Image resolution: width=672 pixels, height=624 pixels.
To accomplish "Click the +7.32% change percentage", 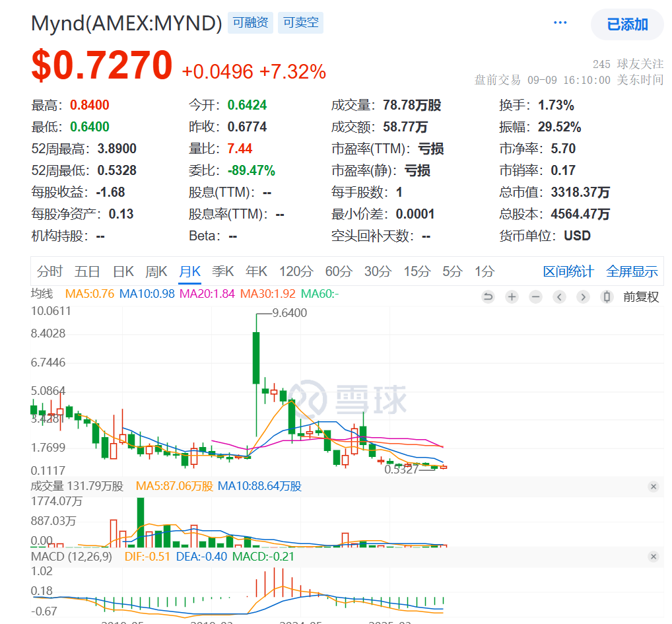I will pyautogui.click(x=292, y=72).
